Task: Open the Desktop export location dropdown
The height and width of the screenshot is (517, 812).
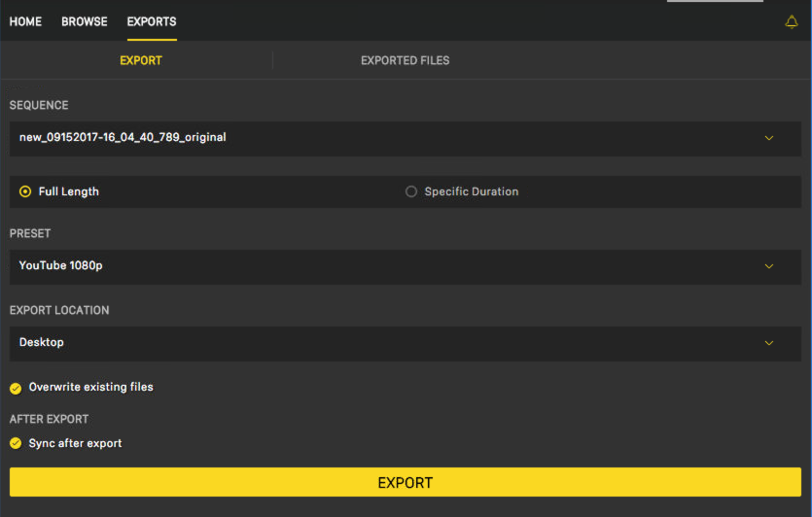Action: (405, 343)
